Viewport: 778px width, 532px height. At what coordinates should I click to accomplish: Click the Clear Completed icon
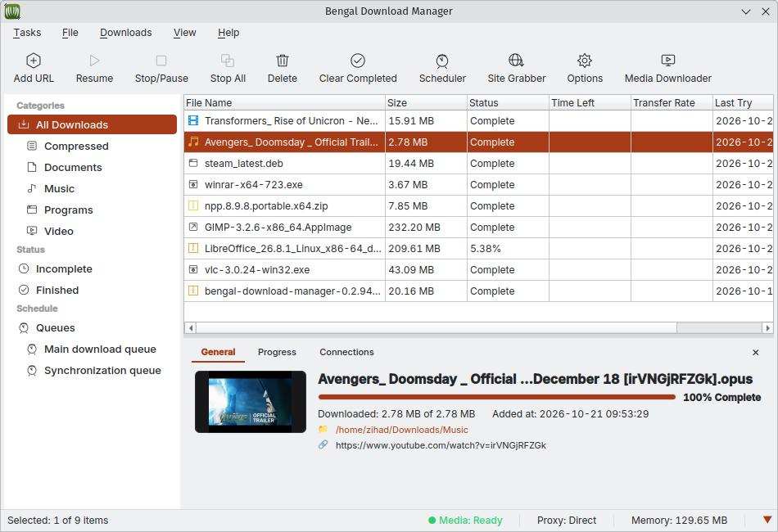click(358, 61)
